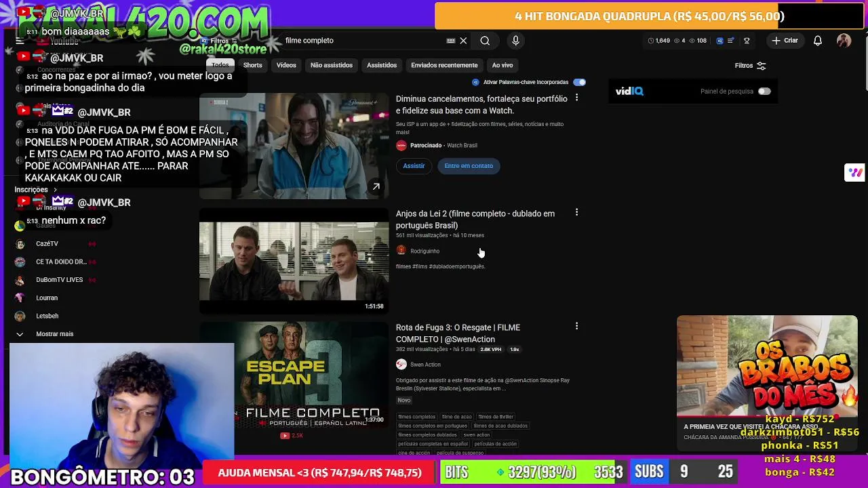Select the Assistidos filter chip
This screenshot has height=488, width=868.
pyautogui.click(x=382, y=65)
